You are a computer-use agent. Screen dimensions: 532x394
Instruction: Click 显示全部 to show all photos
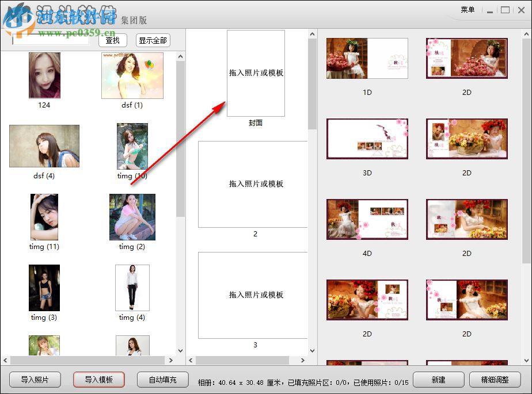point(152,40)
